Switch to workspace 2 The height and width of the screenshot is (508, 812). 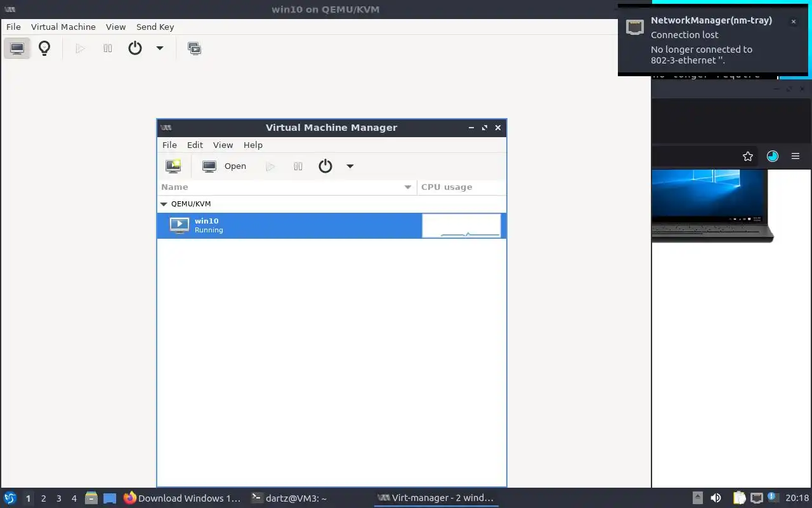coord(43,498)
